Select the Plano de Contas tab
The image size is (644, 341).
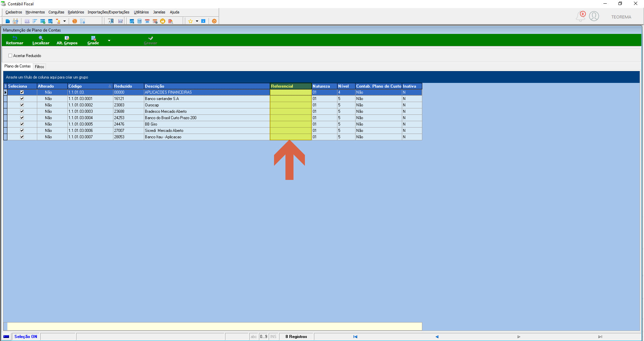[17, 66]
